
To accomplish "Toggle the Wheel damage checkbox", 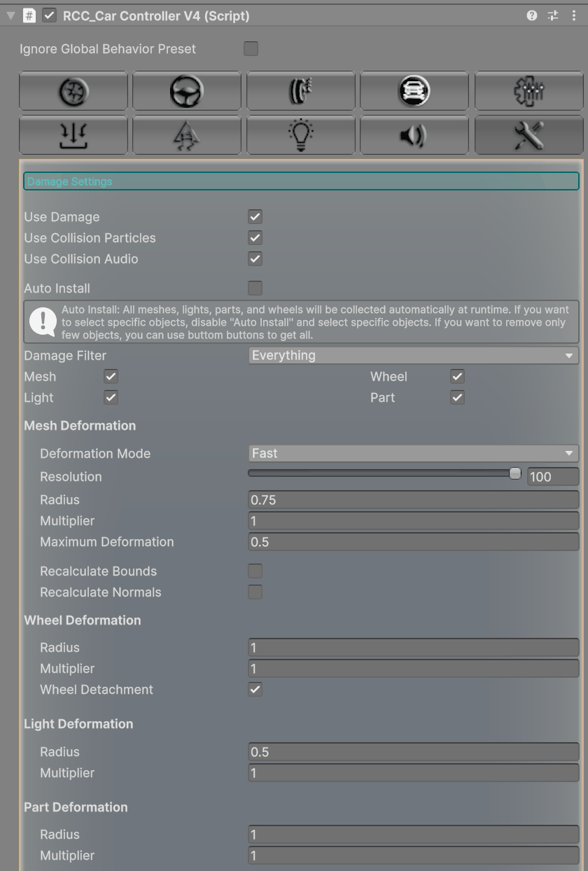I will (457, 377).
